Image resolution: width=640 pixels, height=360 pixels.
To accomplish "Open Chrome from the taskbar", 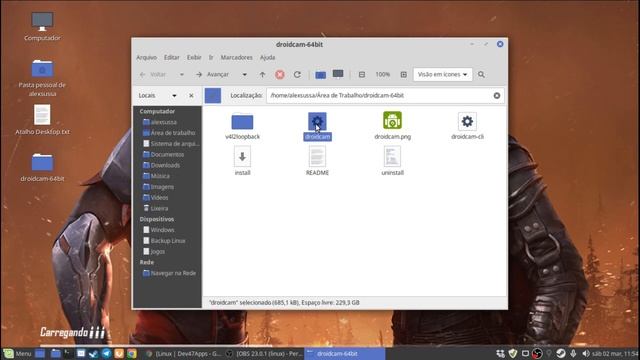I will (x=131, y=353).
